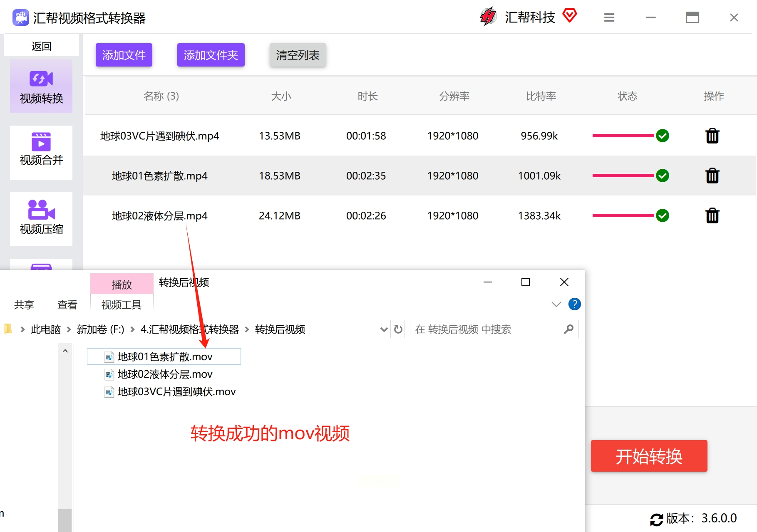Refresh the Explorer address bar location
The height and width of the screenshot is (532, 757).
click(x=398, y=329)
